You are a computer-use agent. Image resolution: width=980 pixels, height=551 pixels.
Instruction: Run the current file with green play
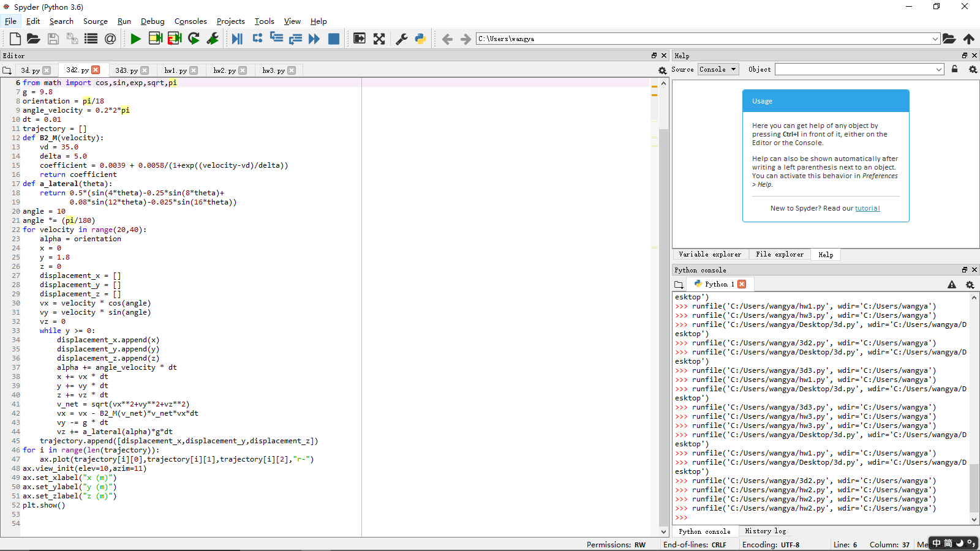135,39
